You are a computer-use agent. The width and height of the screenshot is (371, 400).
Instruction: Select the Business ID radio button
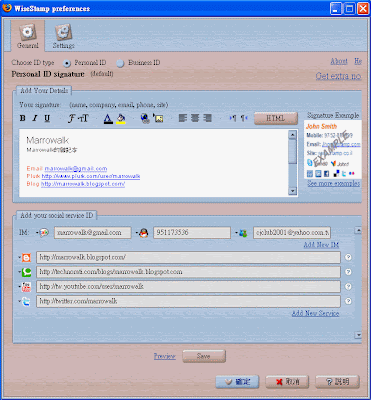pos(120,63)
